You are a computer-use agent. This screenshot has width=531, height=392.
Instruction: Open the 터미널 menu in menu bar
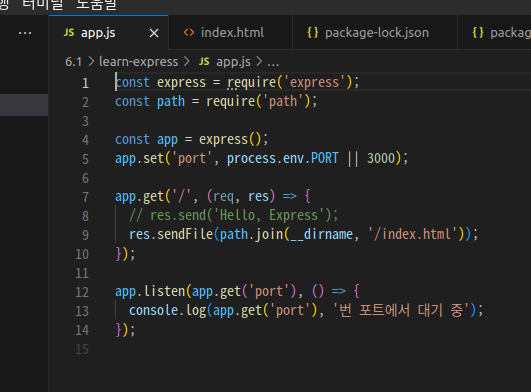pyautogui.click(x=43, y=5)
